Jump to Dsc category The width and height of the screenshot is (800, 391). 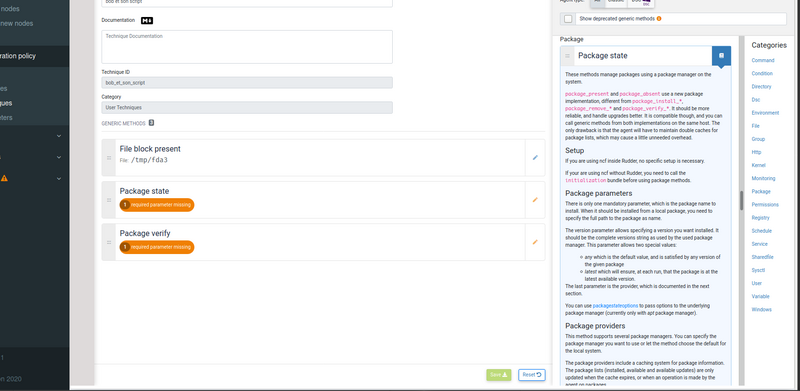coord(756,100)
